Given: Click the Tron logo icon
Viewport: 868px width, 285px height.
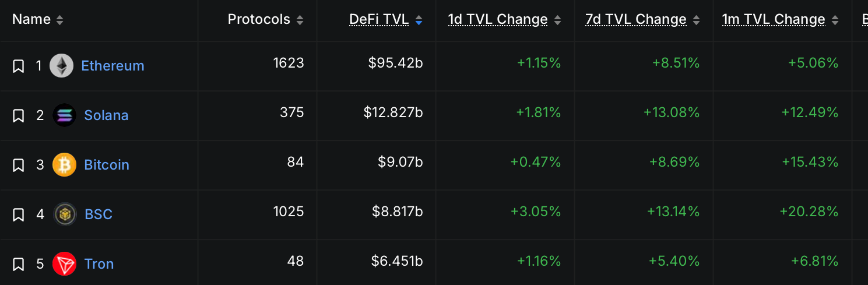Looking at the screenshot, I should coord(64,264).
